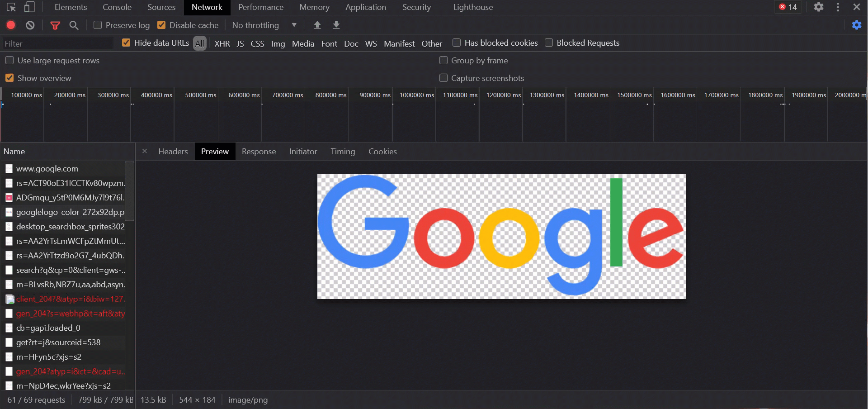Click the inspect element picker icon
This screenshot has width=868, height=409.
tap(11, 7)
